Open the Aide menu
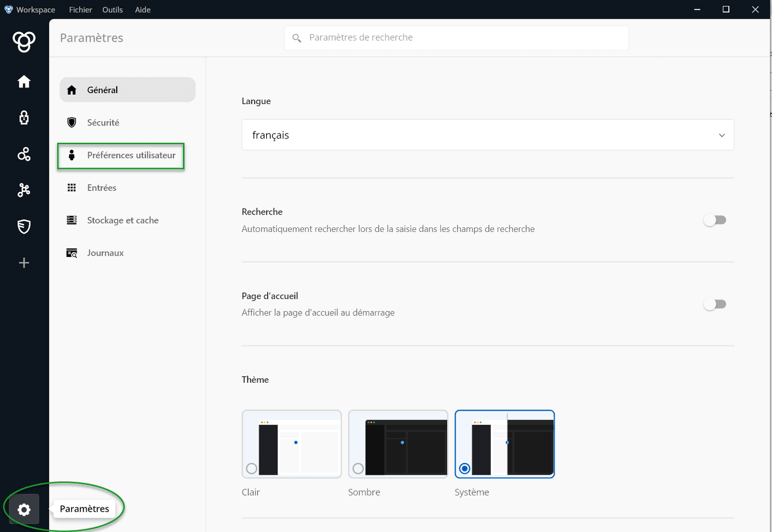The width and height of the screenshot is (772, 532). click(143, 10)
